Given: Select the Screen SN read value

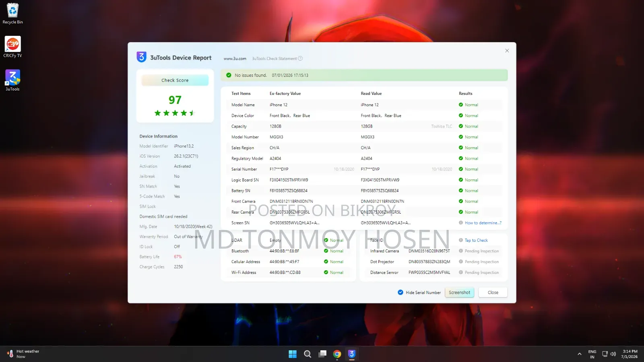Looking at the screenshot, I should tap(386, 223).
